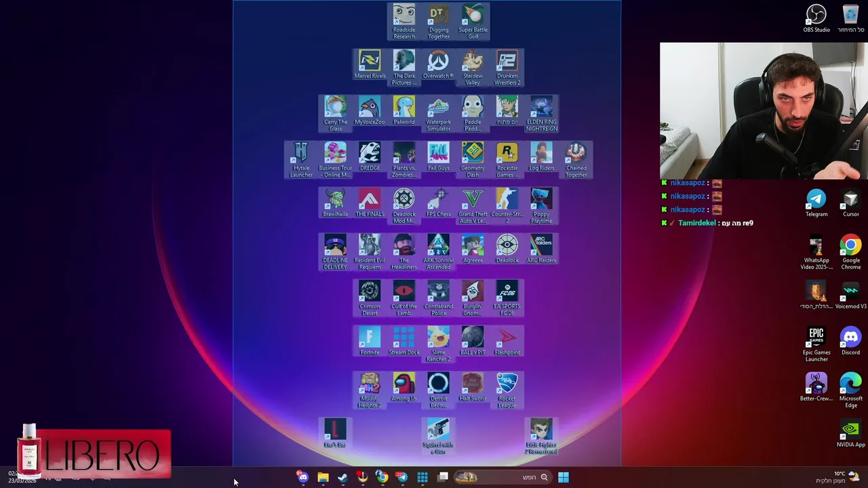
Task: Select the Cult of the Lamb shortcut
Action: click(404, 298)
